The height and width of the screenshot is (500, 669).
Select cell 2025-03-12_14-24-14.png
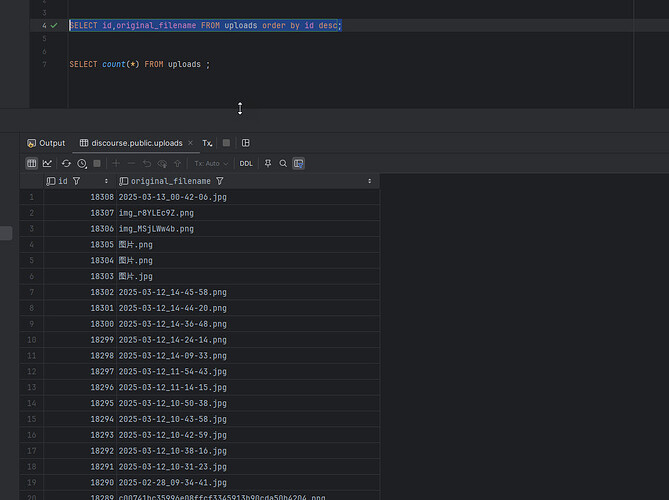248,340
